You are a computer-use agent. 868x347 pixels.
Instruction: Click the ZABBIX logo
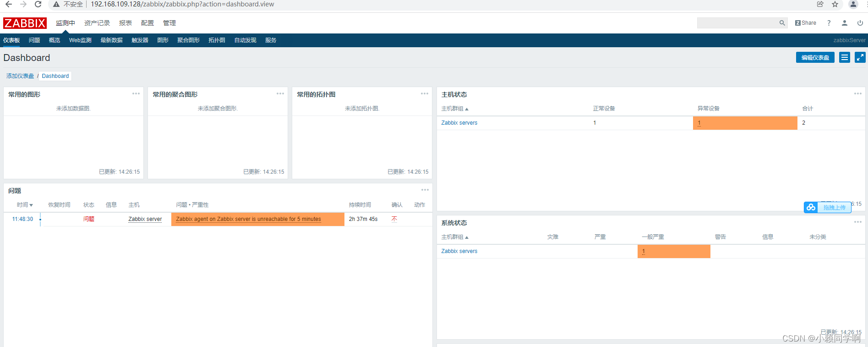click(25, 23)
